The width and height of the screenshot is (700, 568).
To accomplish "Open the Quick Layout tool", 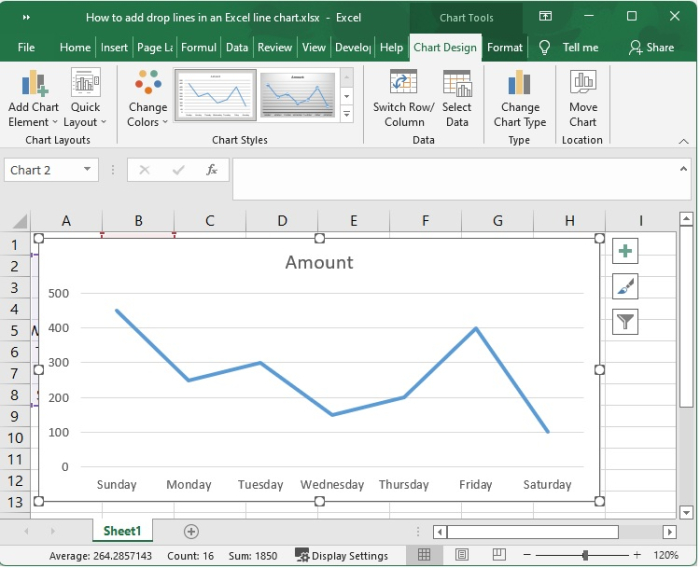I will click(x=85, y=84).
